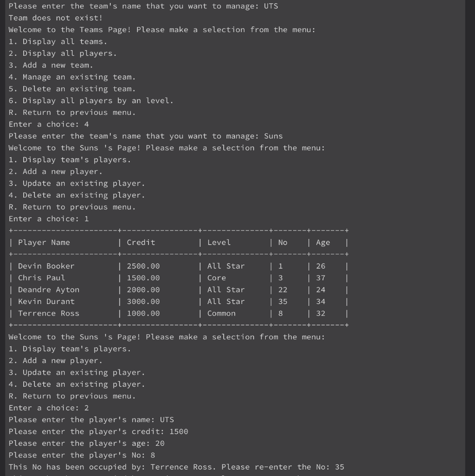Click 'Manage an existing team.' menu line

tap(72, 77)
